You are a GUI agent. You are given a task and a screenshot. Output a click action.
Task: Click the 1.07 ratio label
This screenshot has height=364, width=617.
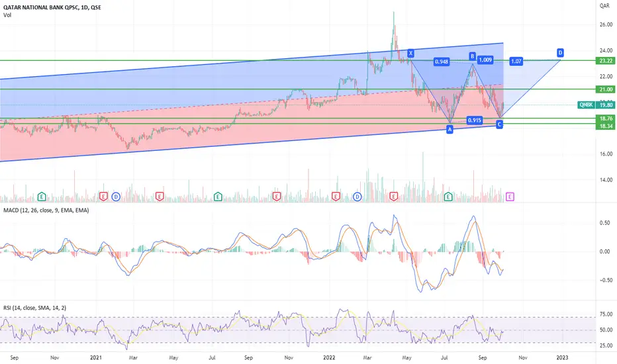coord(516,61)
